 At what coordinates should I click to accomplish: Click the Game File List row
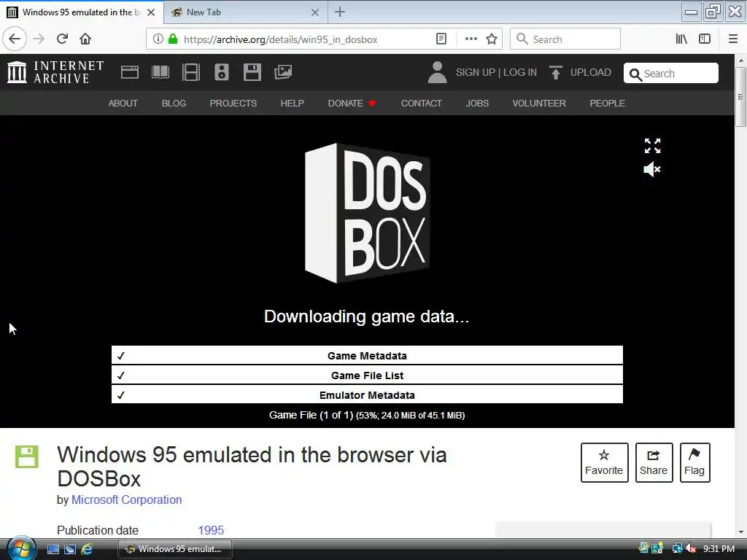tap(367, 376)
